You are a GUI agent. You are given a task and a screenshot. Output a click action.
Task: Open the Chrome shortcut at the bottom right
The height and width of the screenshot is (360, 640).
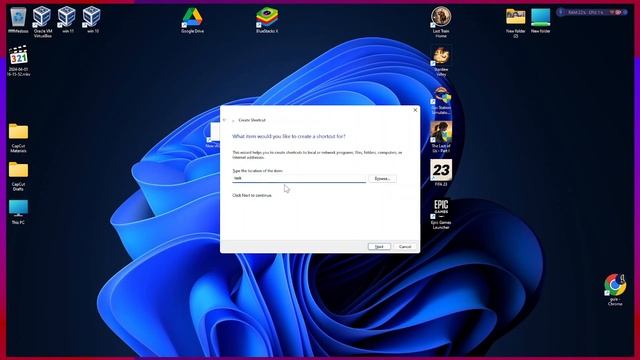[x=615, y=290]
